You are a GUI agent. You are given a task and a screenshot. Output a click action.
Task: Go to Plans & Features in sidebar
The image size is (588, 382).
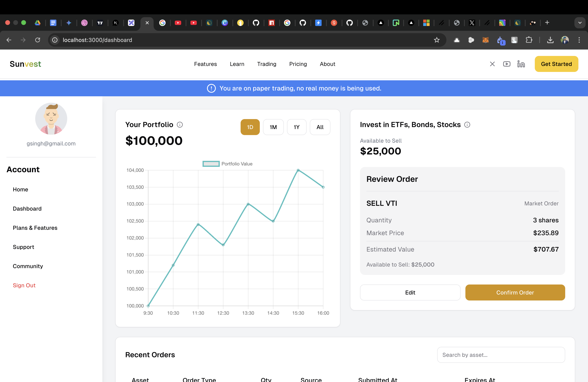pos(35,228)
